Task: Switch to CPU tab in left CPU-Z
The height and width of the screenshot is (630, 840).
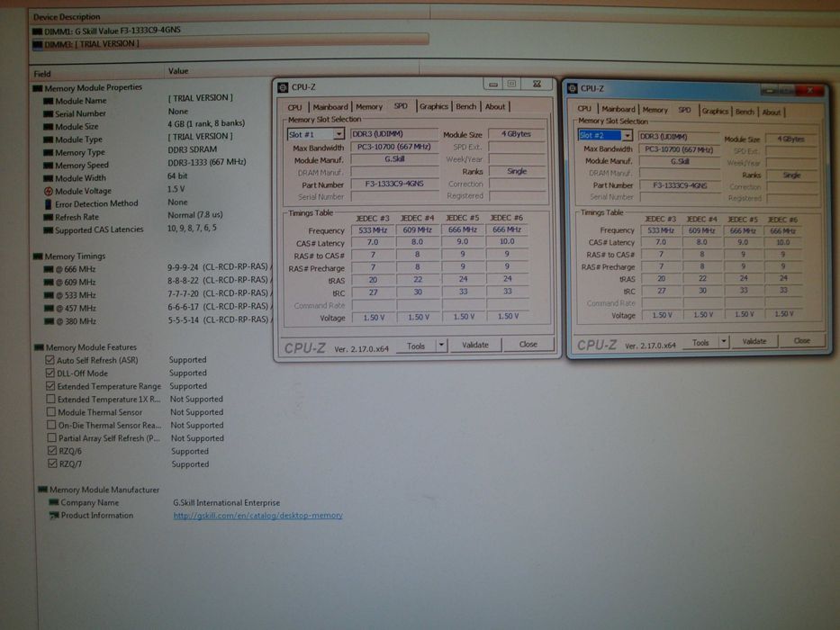Action: [294, 107]
